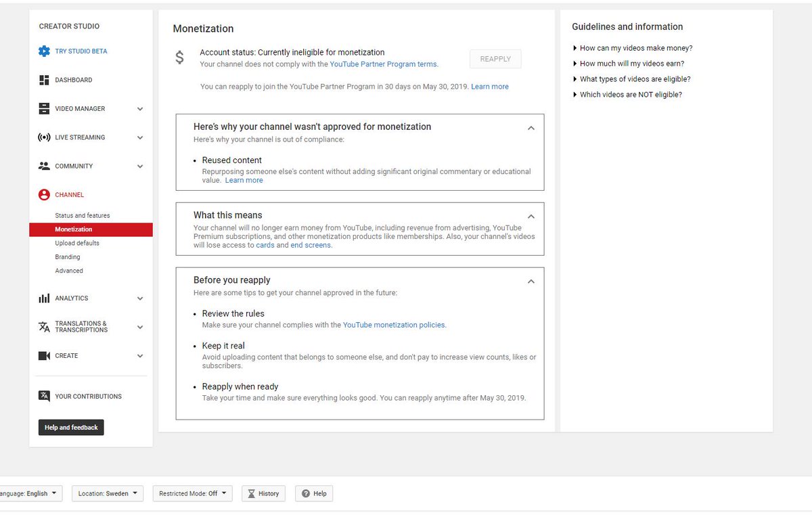Expand 'Which videos are NOT eligible?'
This screenshot has height=517, width=812.
(627, 95)
